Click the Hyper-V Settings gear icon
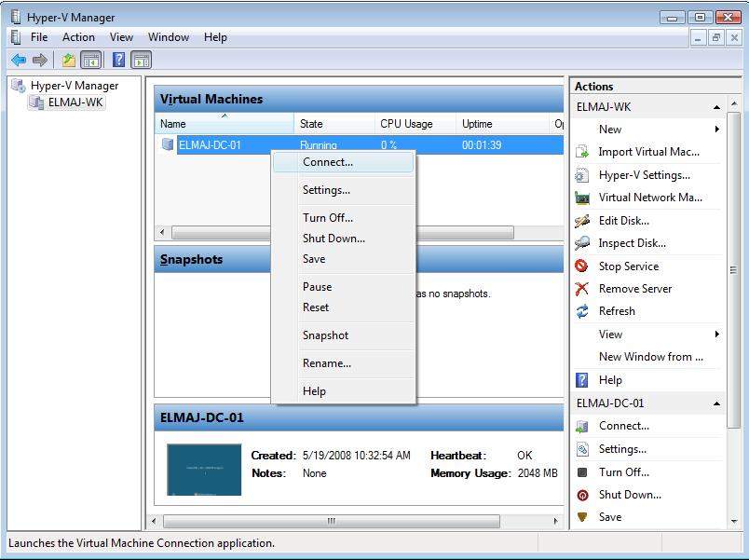This screenshot has width=749, height=560. click(x=582, y=175)
